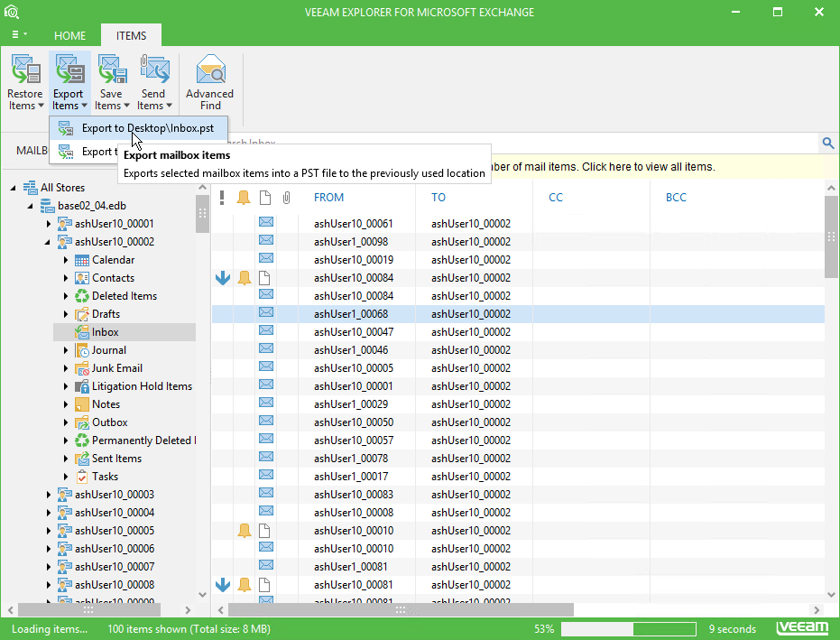Screen dimensions: 840x640
Task: Collapse the All Stores tree node
Action: point(14,188)
